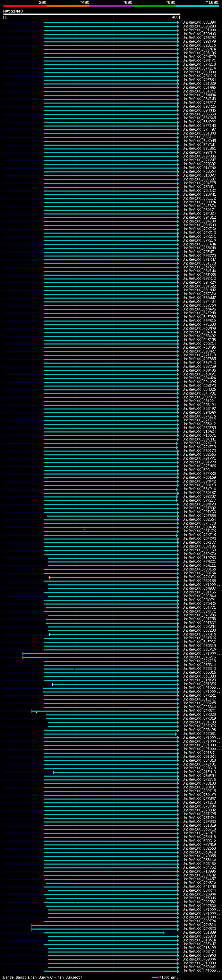Screen dimensions: 222x980
Task: Select hit UniRef100_P02581
Action: [199, 734]
